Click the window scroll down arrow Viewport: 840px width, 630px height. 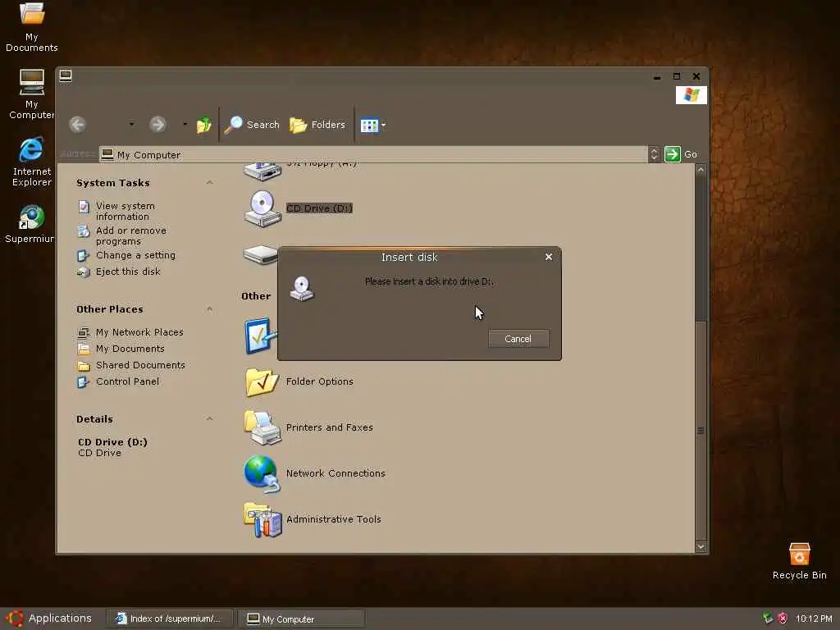pos(701,546)
